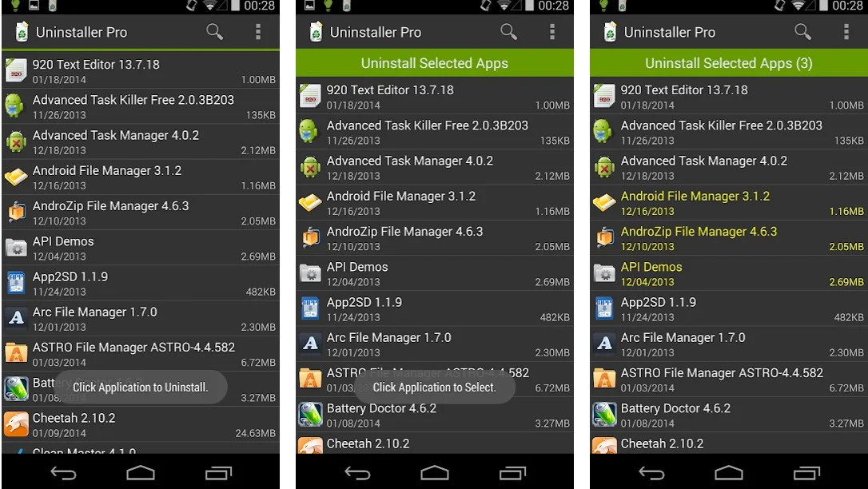Open overflow menu in the middle phone screen

tap(552, 32)
